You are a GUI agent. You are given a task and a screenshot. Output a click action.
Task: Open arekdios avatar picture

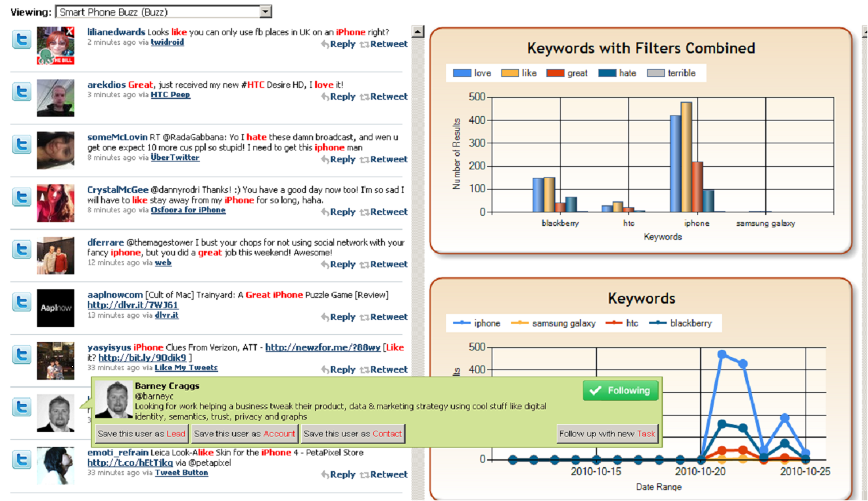(x=55, y=98)
